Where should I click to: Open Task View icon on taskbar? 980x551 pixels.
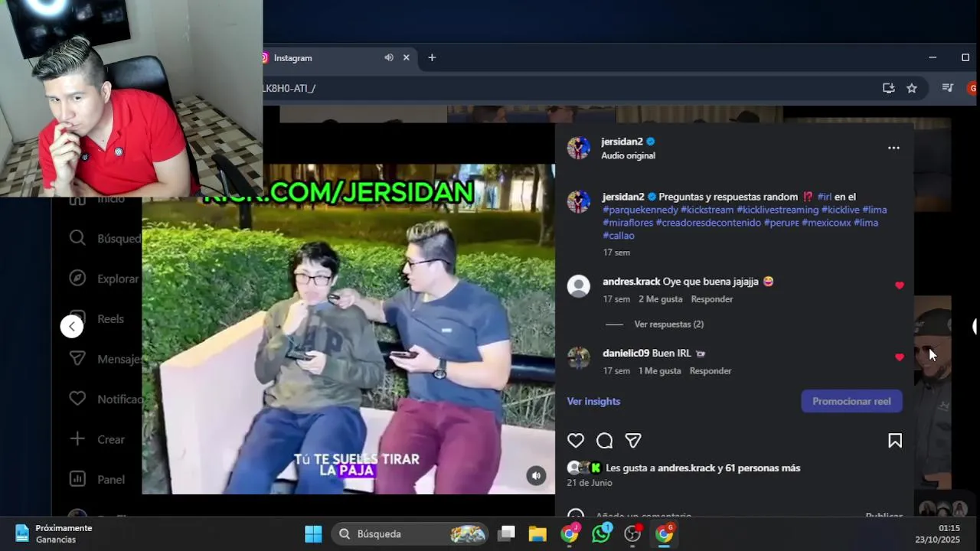point(506,534)
